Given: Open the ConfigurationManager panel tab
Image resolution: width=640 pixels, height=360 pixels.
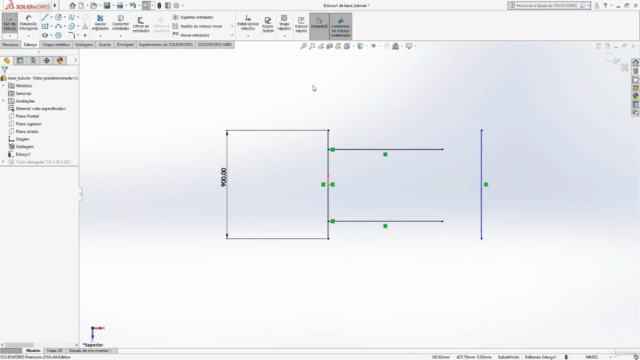Looking at the screenshot, I should pos(33,60).
